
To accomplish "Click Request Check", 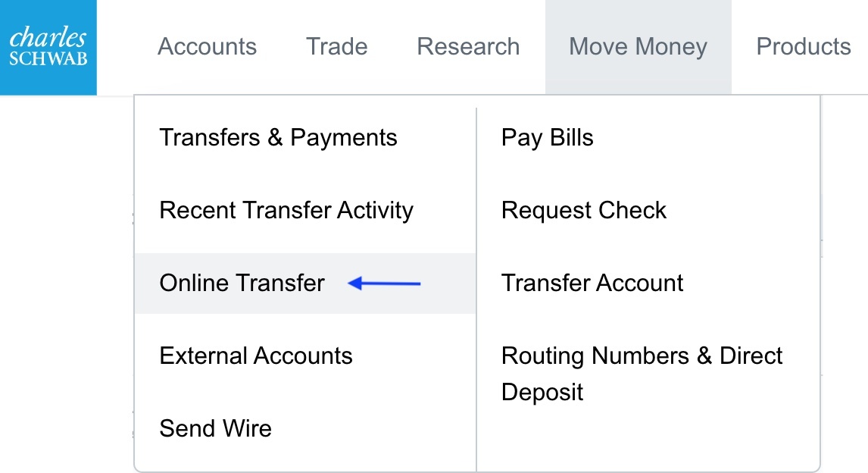I will click(583, 211).
